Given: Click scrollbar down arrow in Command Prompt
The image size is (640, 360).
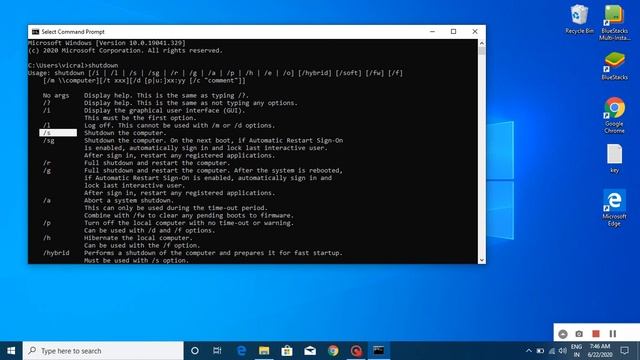Looking at the screenshot, I should tap(482, 260).
